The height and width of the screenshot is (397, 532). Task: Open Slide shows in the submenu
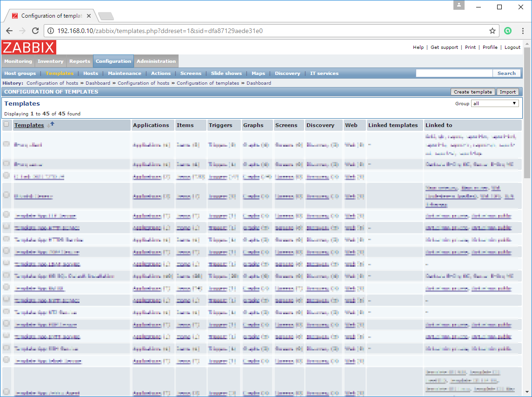pyautogui.click(x=226, y=74)
